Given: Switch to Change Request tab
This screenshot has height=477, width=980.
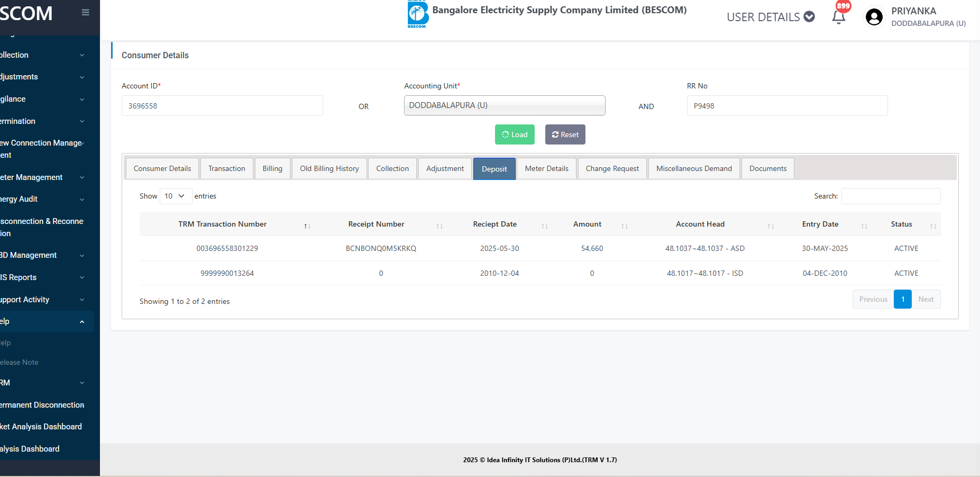Looking at the screenshot, I should pyautogui.click(x=612, y=168).
